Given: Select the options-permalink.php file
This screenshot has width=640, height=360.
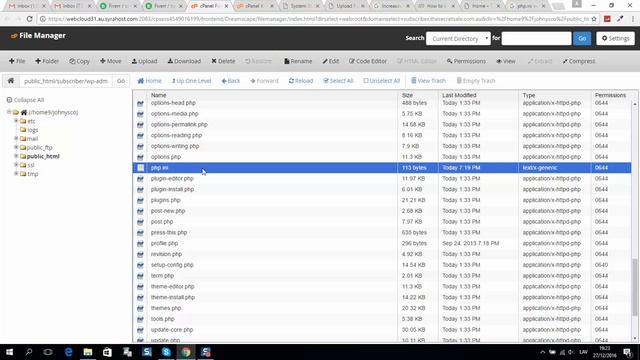Looking at the screenshot, I should coord(179,124).
